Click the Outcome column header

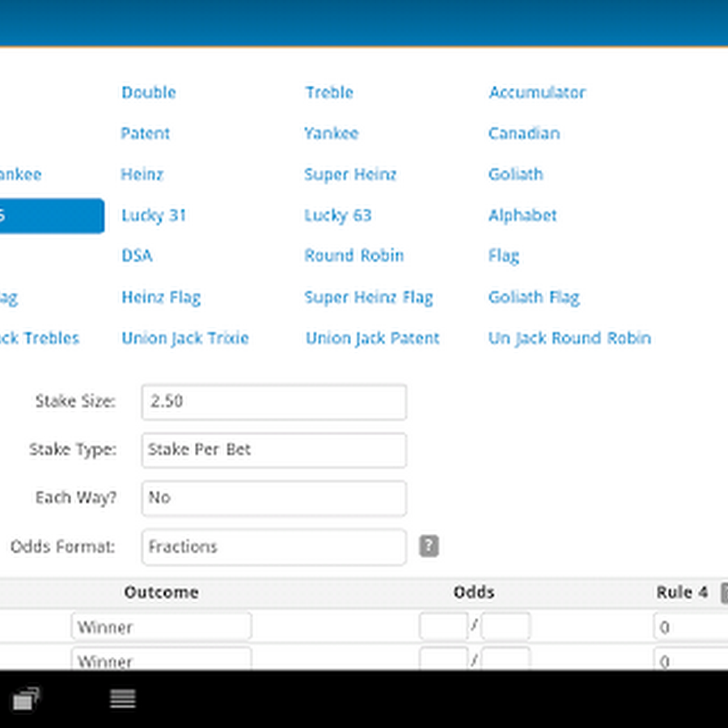point(162,592)
